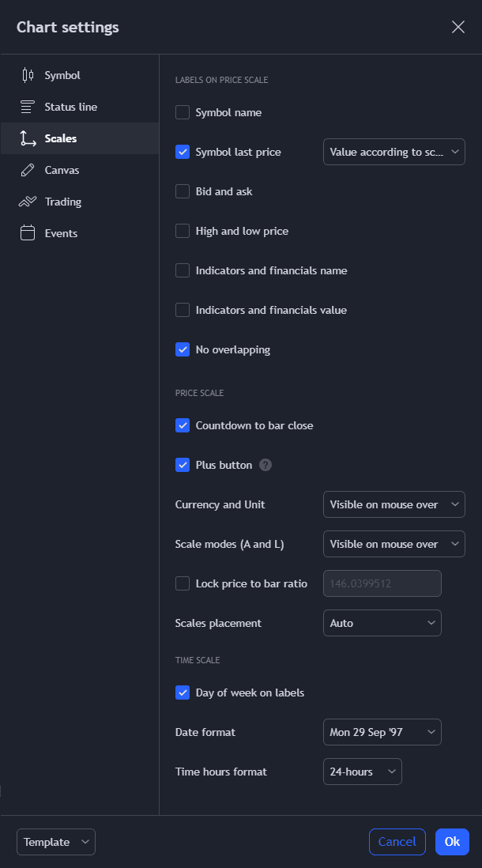
Task: Switch to the Trading settings tab
Action: (63, 202)
